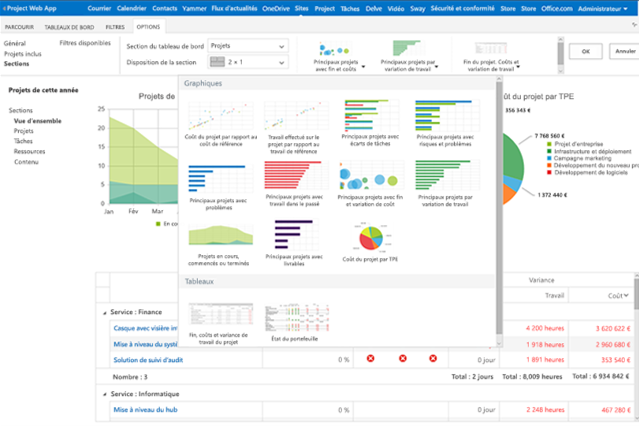Open the Administrateur account menu
Screen dimensions: 639x432
[603, 8]
